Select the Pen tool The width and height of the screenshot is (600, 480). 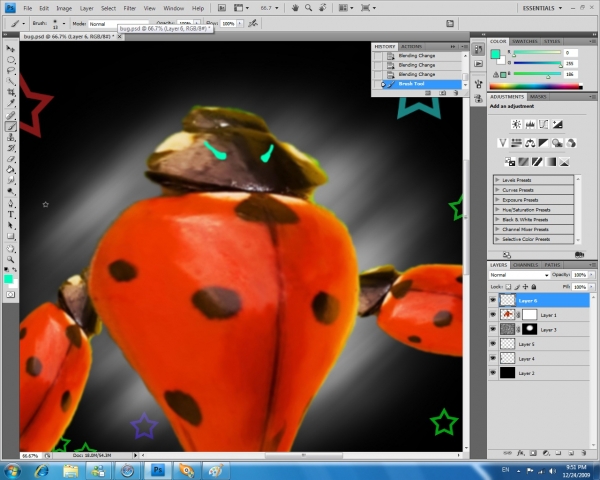[x=10, y=203]
